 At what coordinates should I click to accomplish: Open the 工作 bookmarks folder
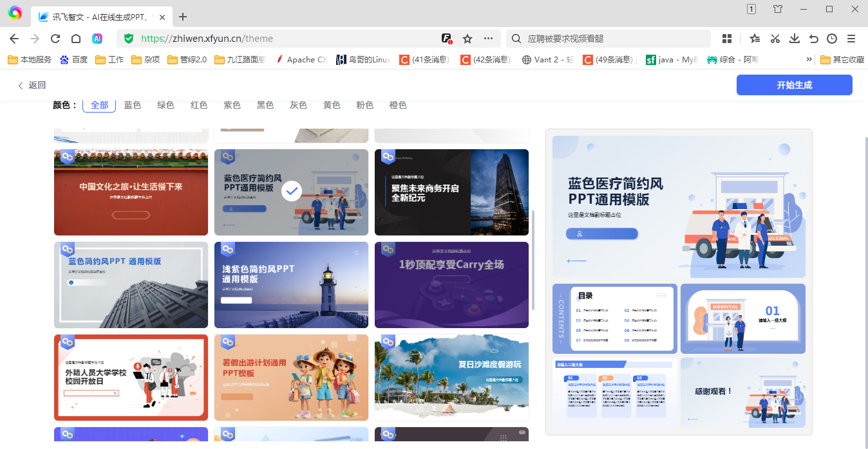109,59
